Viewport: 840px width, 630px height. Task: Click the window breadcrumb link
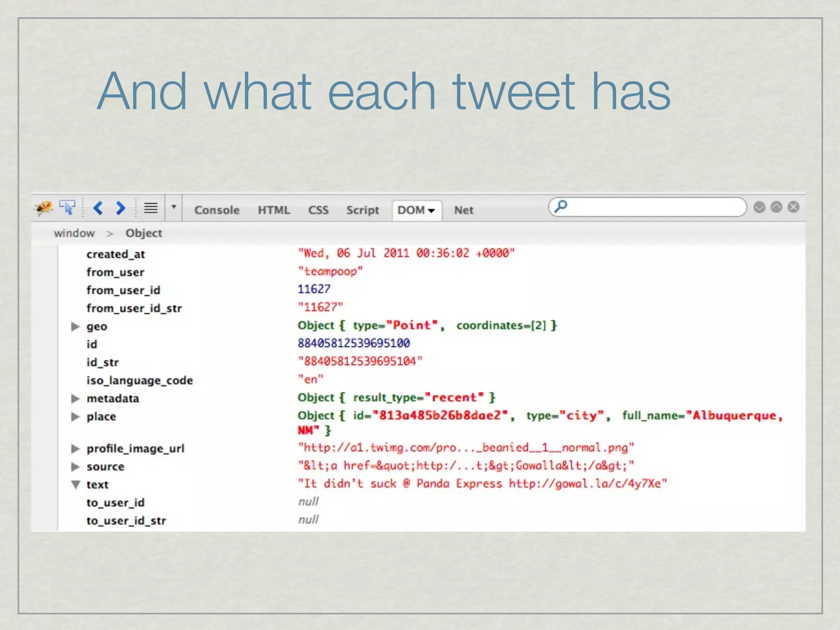(74, 233)
